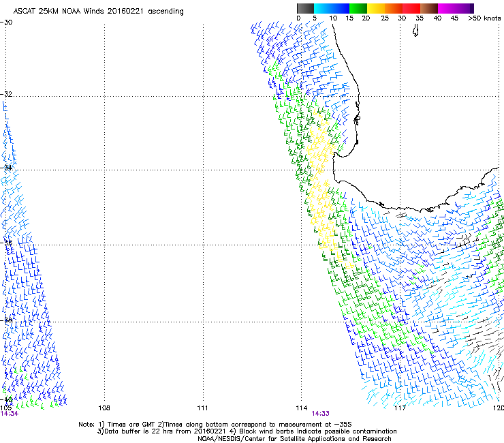Viewport: 504px width, 443px height.
Task: Click the blue 10-15 knots legend color
Action: 341,8
